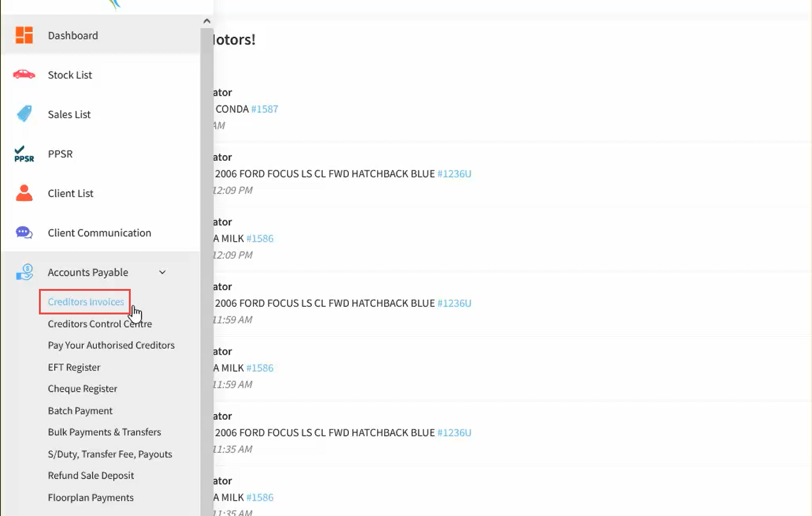Screen dimensions: 812x516
Task: Click the Accounts Payable hand-coin icon
Action: (24, 272)
